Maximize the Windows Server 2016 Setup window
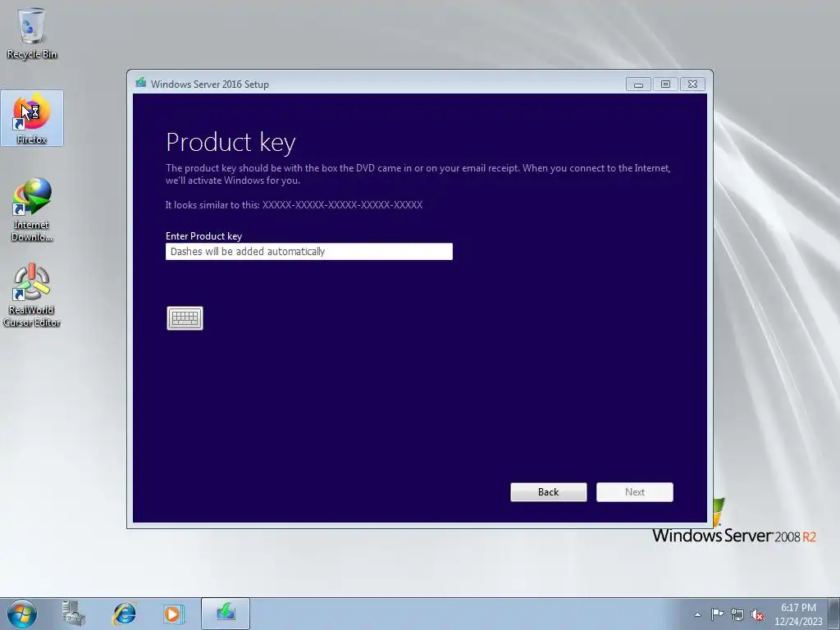840x630 pixels. point(665,84)
